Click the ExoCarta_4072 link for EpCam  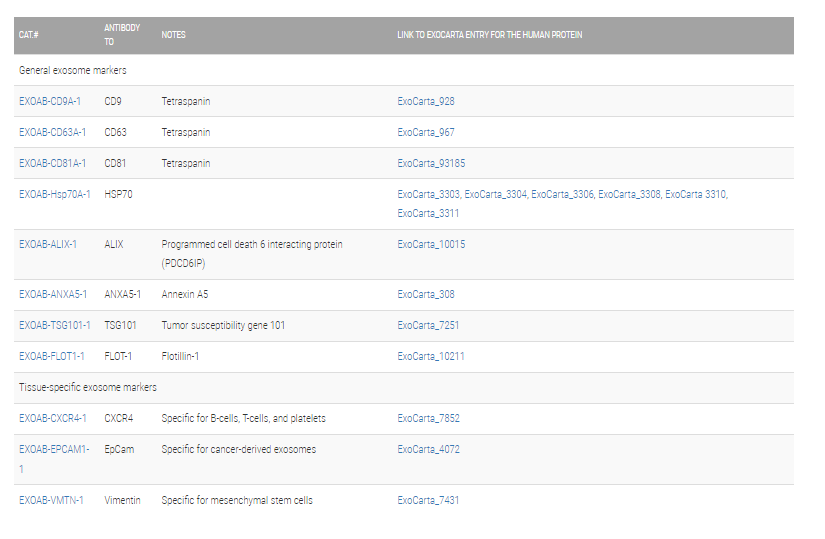pos(428,449)
